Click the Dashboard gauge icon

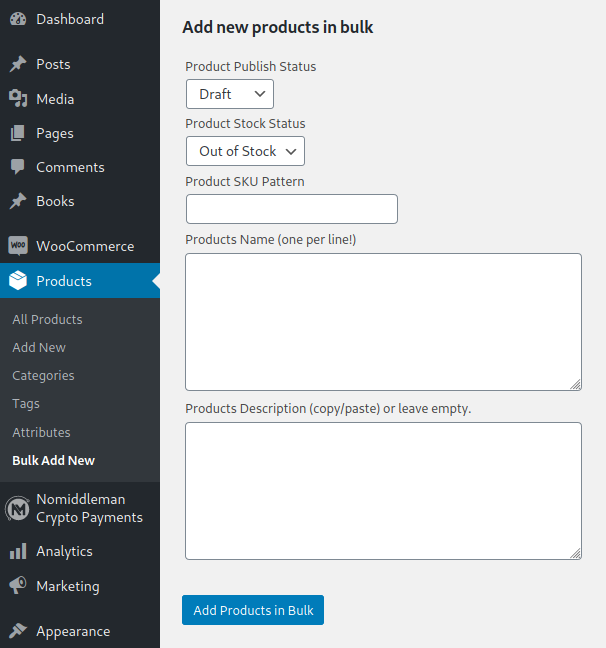pyautogui.click(x=18, y=19)
